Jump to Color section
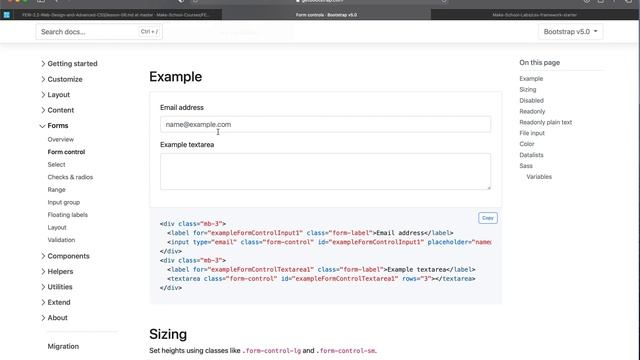This screenshot has height=360, width=640. (527, 144)
